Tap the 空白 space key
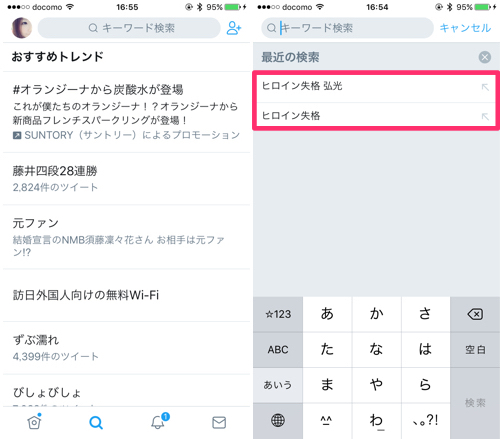 (475, 350)
